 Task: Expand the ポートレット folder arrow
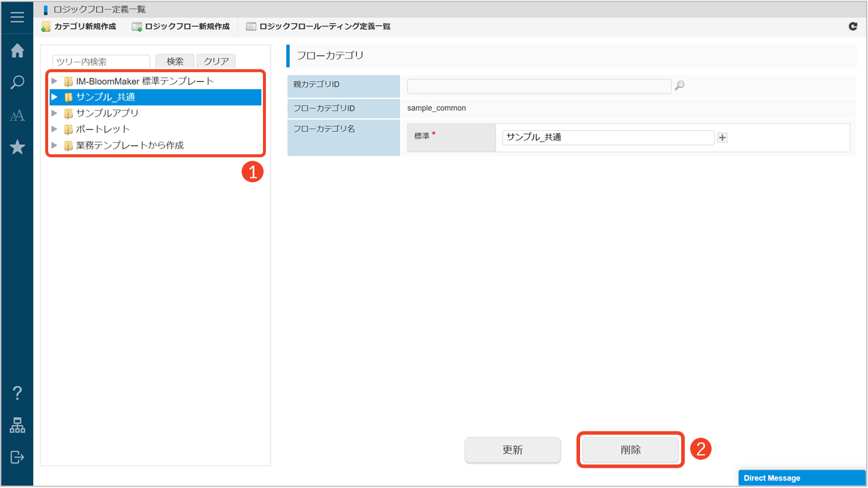point(54,129)
